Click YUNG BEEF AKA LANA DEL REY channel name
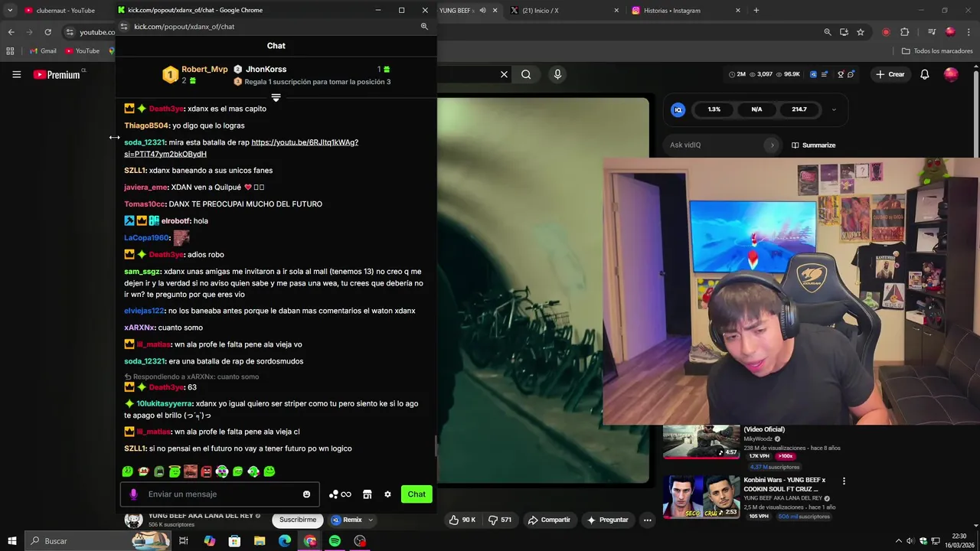The image size is (980, 551). point(201,516)
